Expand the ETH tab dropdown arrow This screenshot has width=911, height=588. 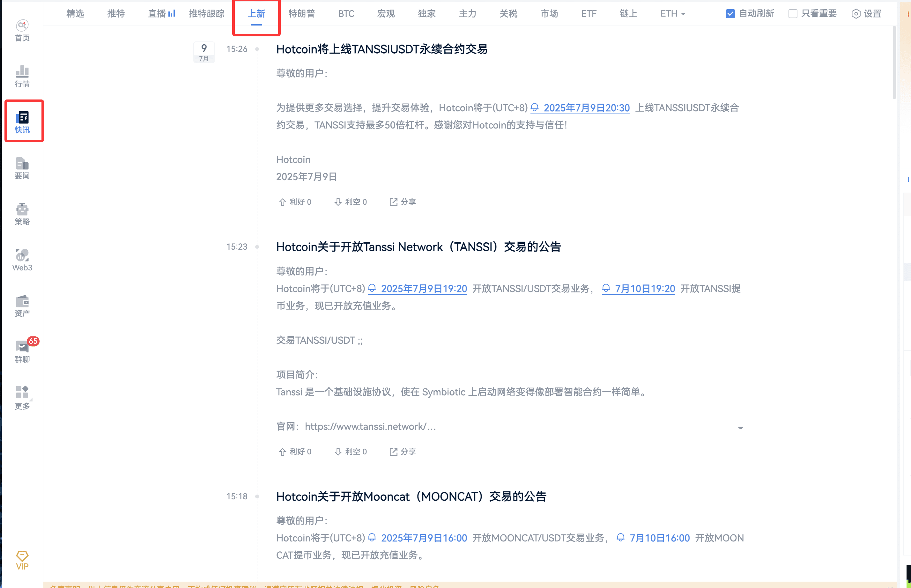[x=683, y=14]
